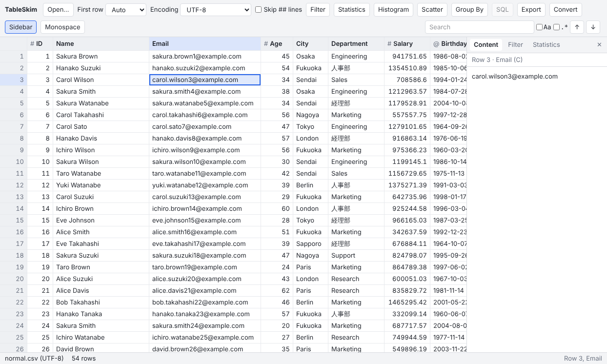This screenshot has height=364, width=607.
Task: Select the Salary column header
Action: (x=407, y=44)
